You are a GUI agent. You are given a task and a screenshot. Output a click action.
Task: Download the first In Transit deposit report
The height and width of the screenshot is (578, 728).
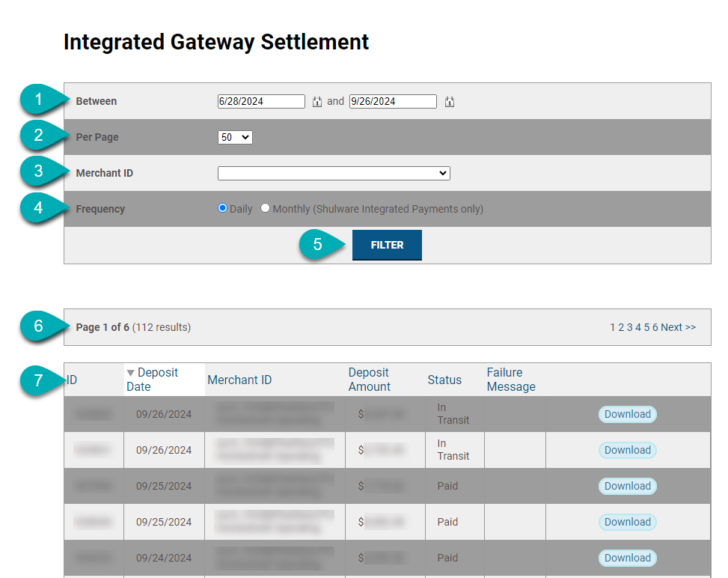pos(627,414)
